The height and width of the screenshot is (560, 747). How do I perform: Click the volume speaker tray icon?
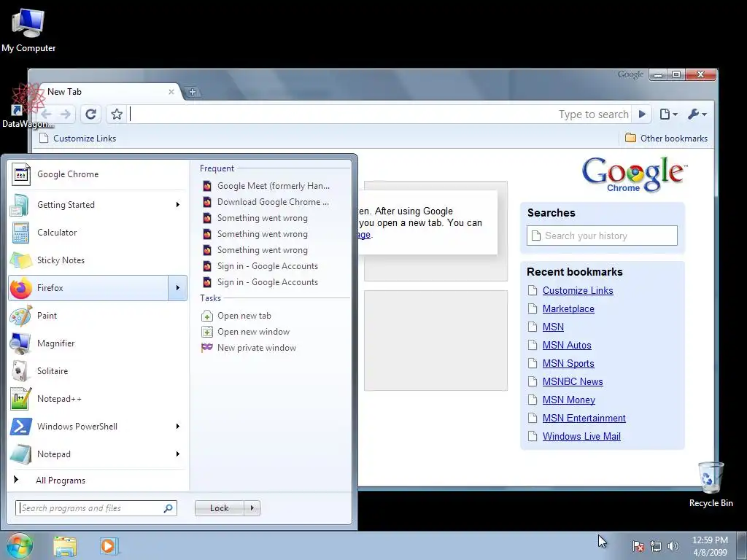pyautogui.click(x=673, y=546)
